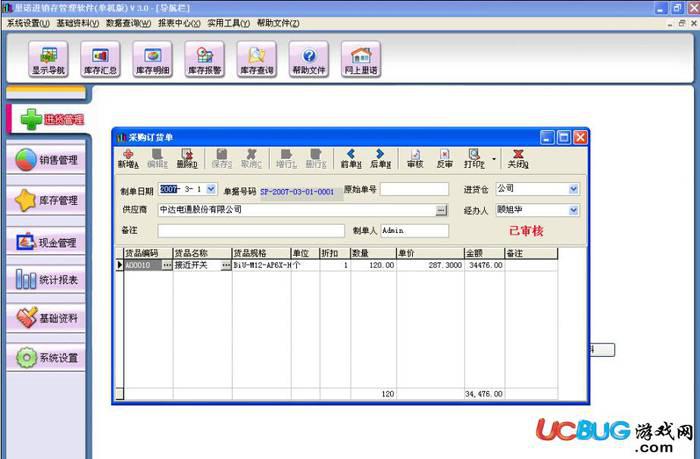This screenshot has height=459, width=700.
Task: Open the 数据查询 menu
Action: 129,23
